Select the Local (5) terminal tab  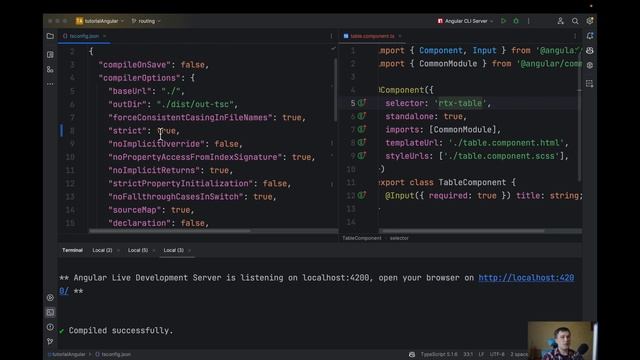[x=138, y=250]
